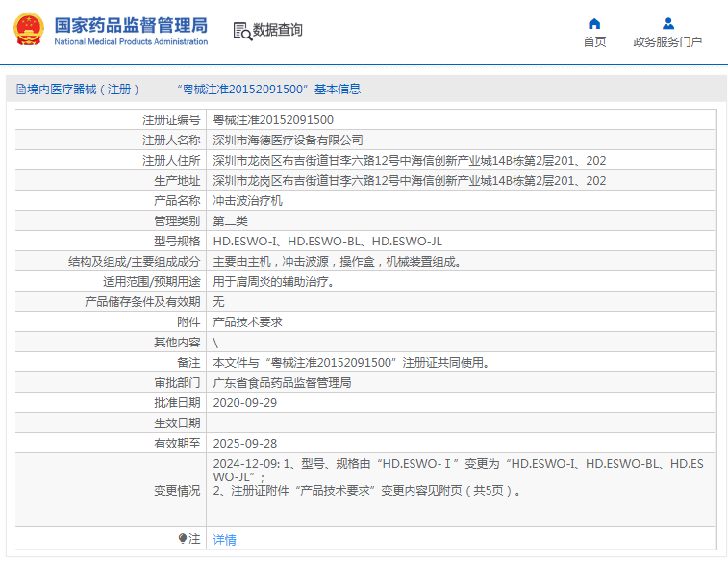Screen dimensions: 728x563
Task: Click the 无 storage condition value
Action: pos(218,302)
